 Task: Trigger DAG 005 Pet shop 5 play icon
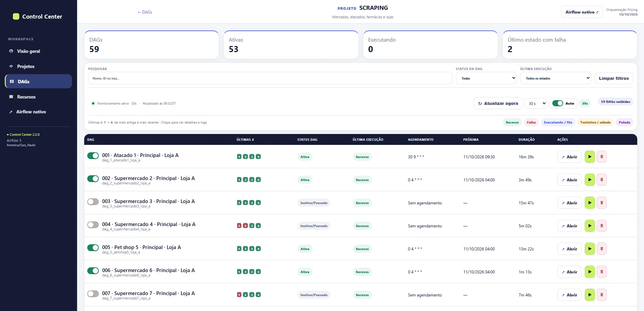tap(590, 249)
